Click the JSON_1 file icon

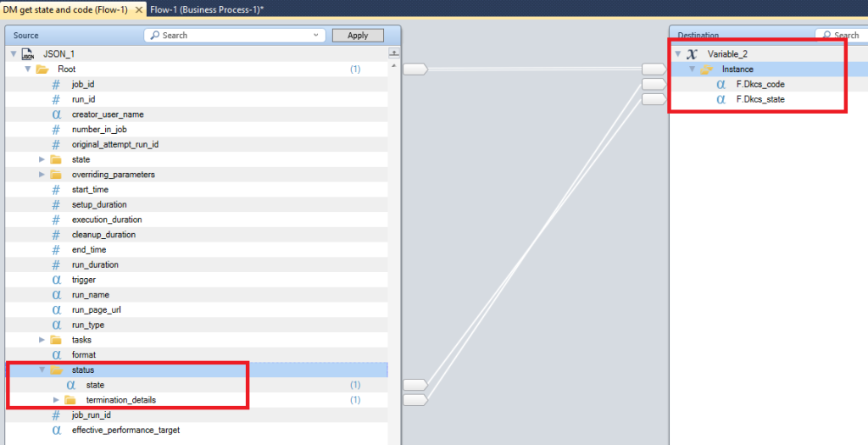27,54
